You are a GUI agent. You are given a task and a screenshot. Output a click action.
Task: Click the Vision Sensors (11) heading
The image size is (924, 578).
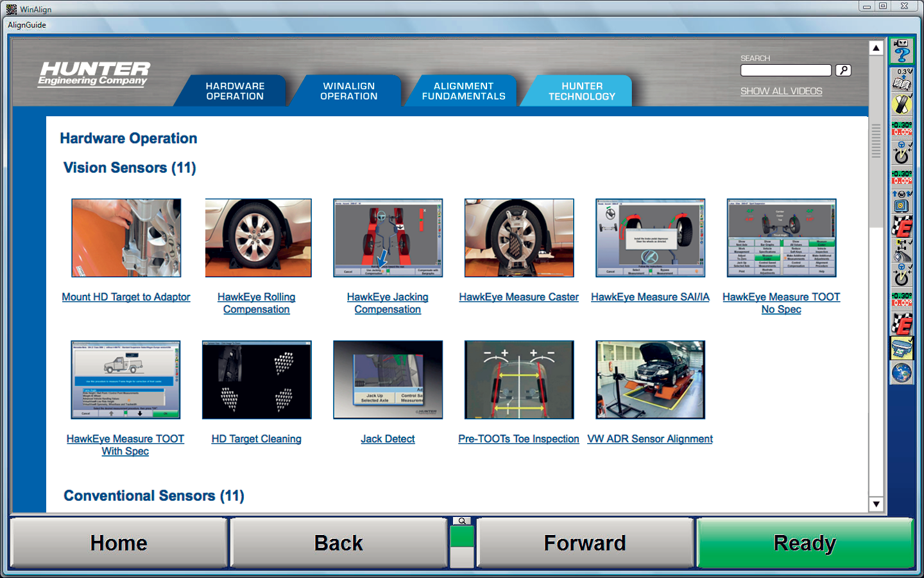(130, 168)
